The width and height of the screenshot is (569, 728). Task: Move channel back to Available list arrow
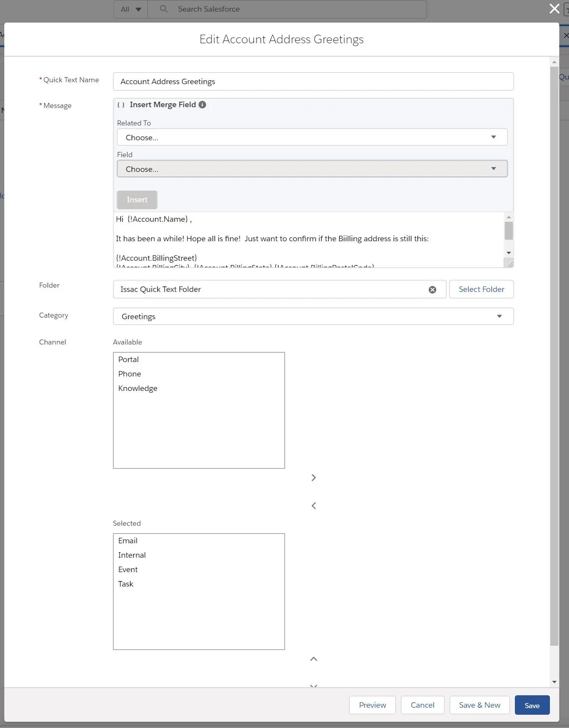(314, 505)
